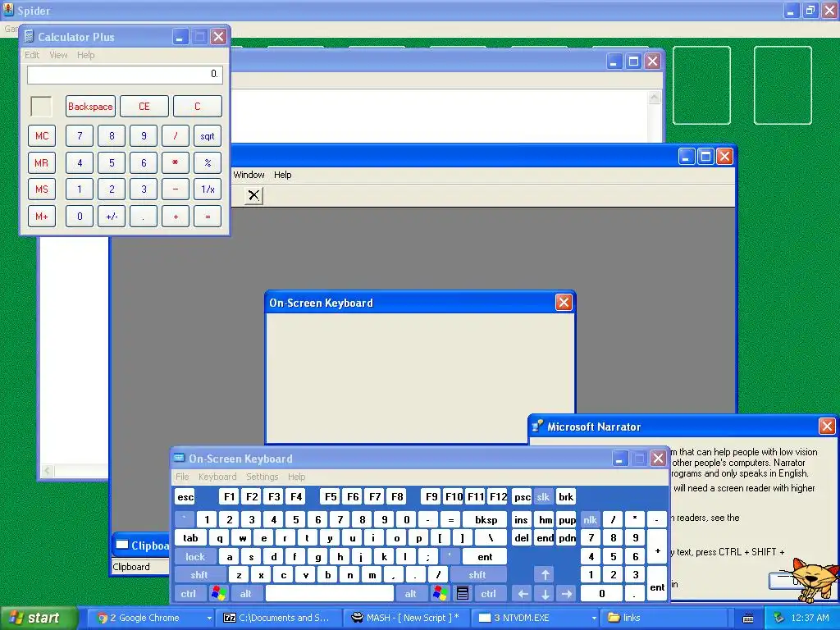Viewport: 840px width, 630px height.
Task: Click the equals button in Calculator Plus
Action: [x=208, y=217]
